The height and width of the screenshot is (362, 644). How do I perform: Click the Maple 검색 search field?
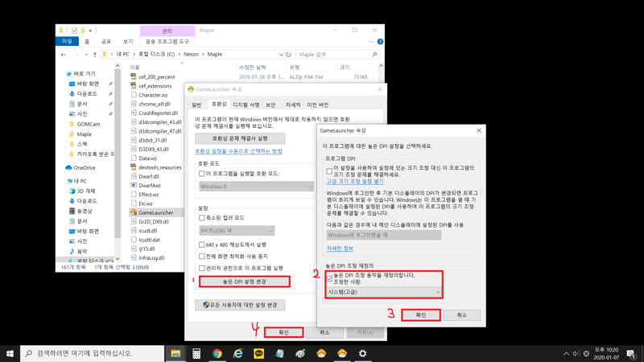[337, 54]
